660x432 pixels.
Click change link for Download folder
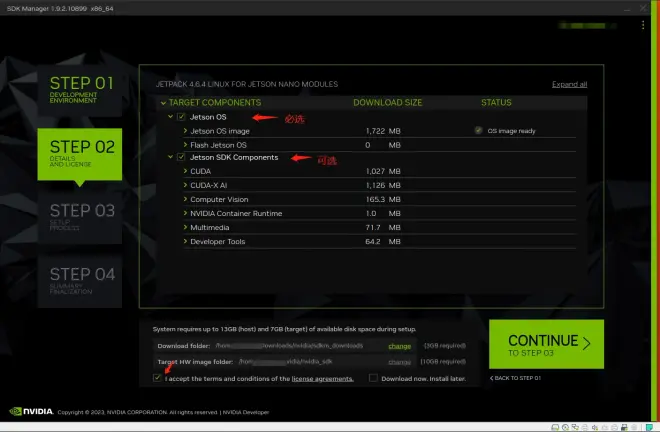399,346
